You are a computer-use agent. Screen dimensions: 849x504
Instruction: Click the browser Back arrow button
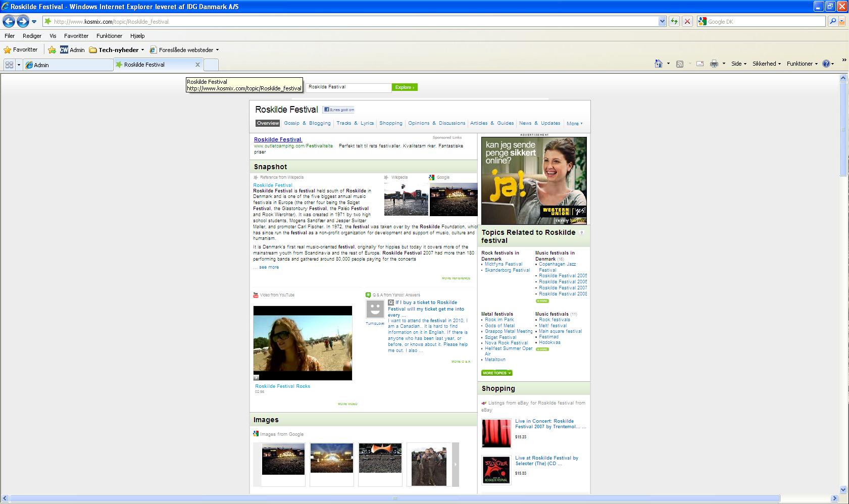(x=9, y=21)
